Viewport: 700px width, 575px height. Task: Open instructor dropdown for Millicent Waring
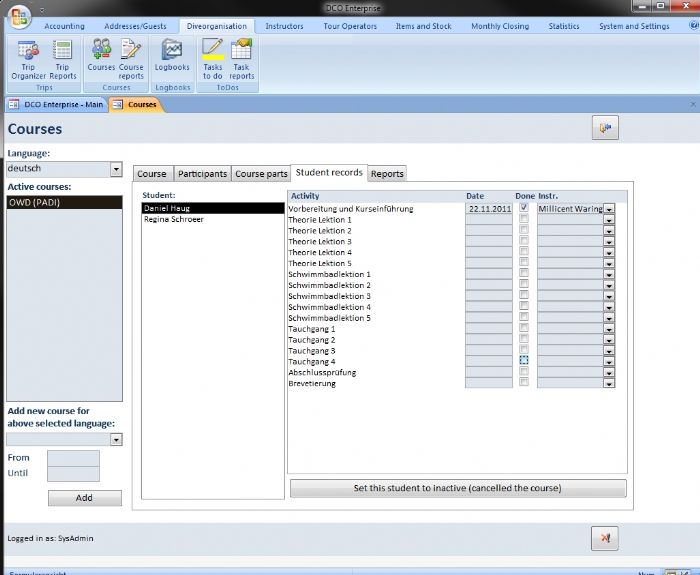609,209
